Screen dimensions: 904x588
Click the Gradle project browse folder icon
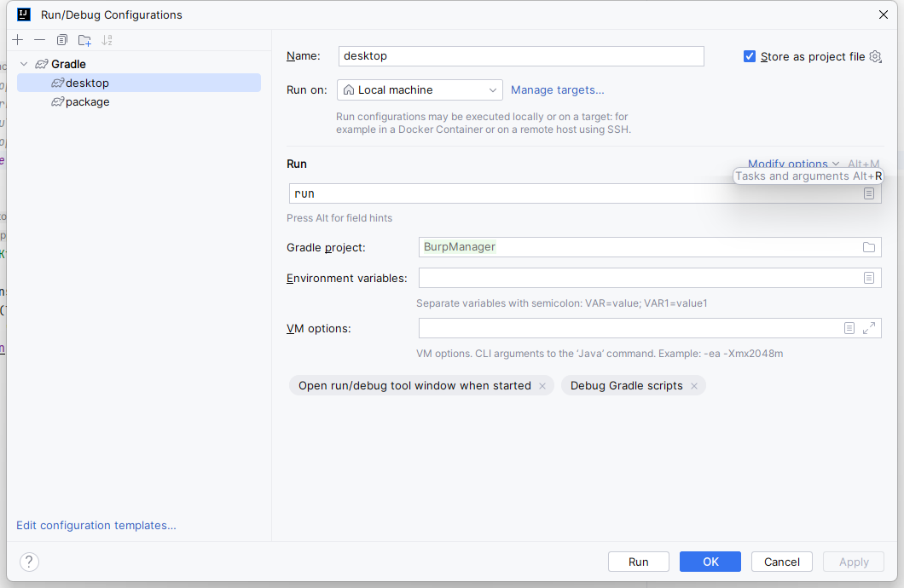point(868,247)
